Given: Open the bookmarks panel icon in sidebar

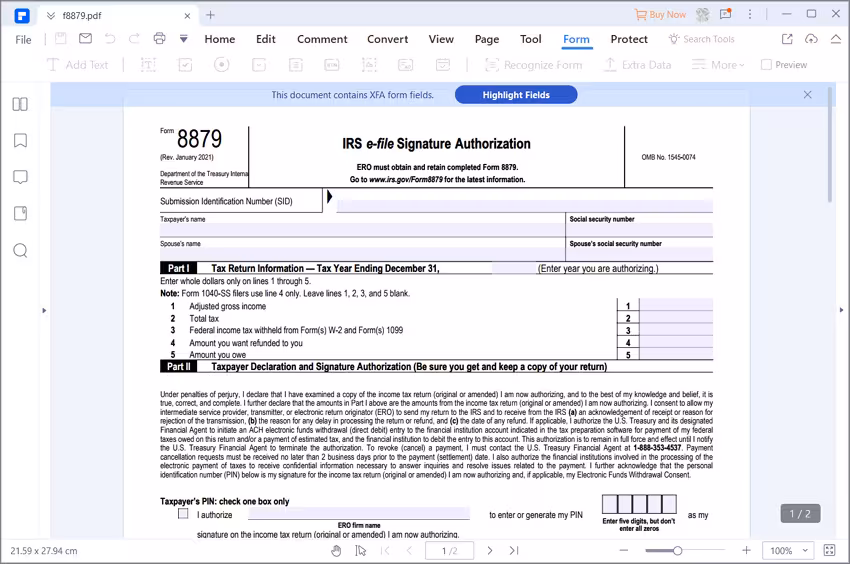Looking at the screenshot, I should click(x=20, y=140).
